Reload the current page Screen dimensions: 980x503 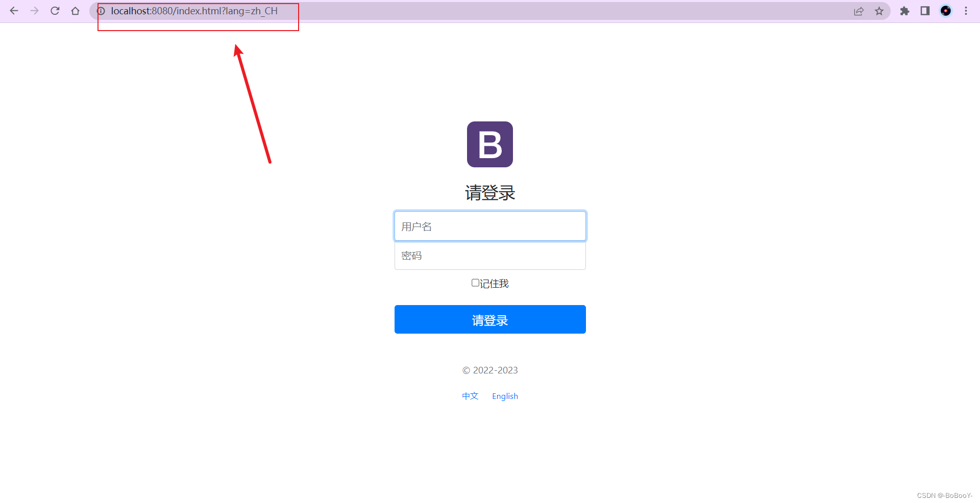tap(55, 11)
